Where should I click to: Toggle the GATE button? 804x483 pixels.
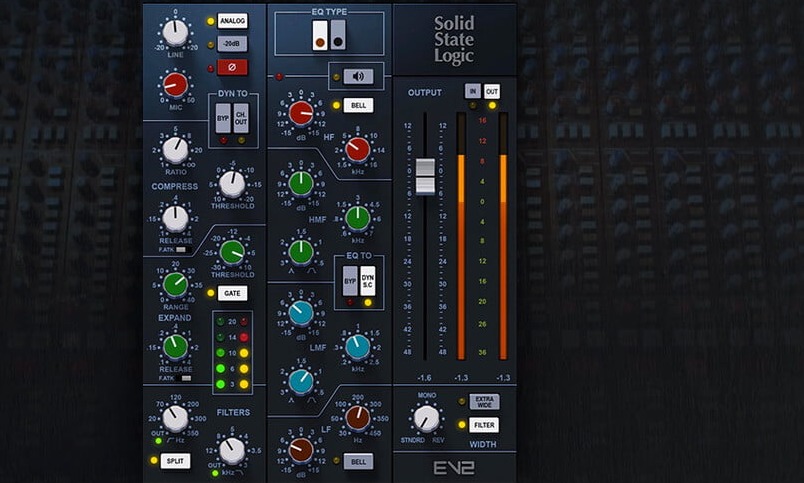click(232, 293)
